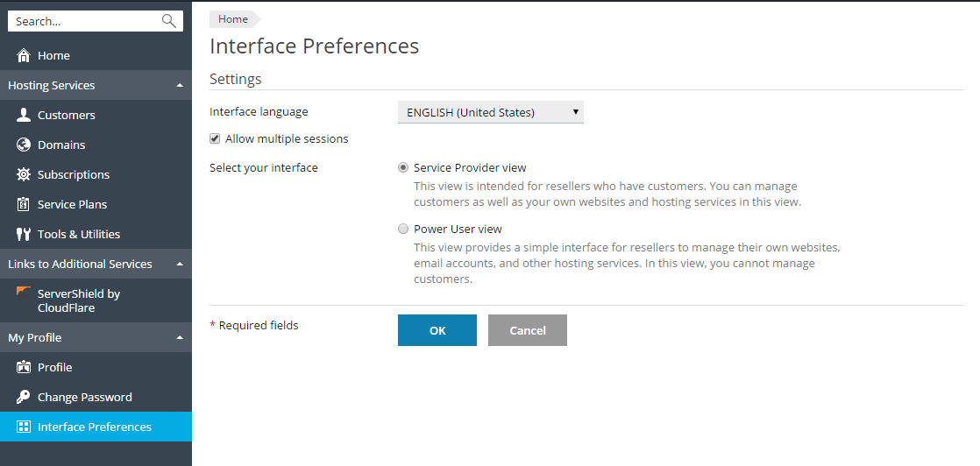Collapse the Hosting Services section
The width and height of the screenshot is (980, 466).
coord(180,85)
